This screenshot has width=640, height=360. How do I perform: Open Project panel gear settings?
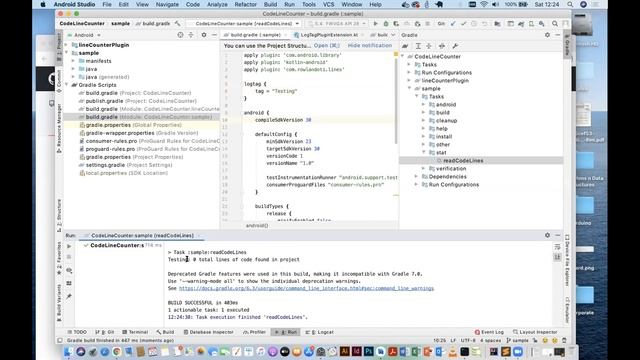(x=204, y=35)
